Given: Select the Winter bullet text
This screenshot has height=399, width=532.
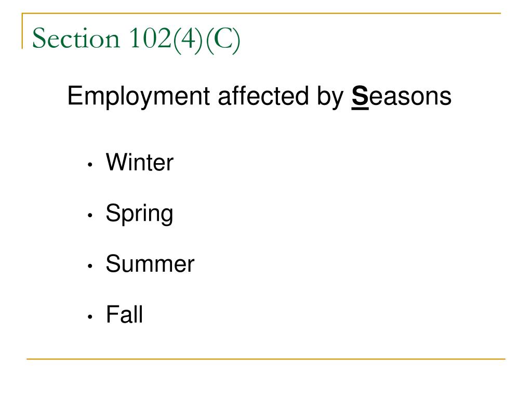Looking at the screenshot, I should [x=140, y=162].
